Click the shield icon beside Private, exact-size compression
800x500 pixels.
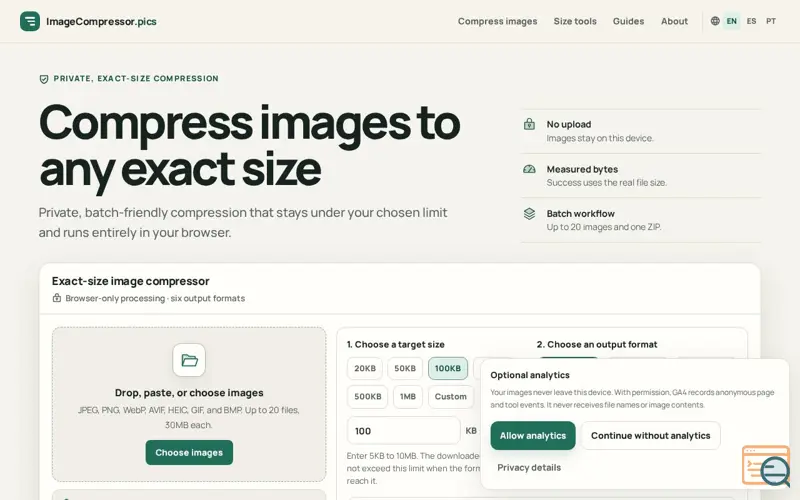point(44,79)
